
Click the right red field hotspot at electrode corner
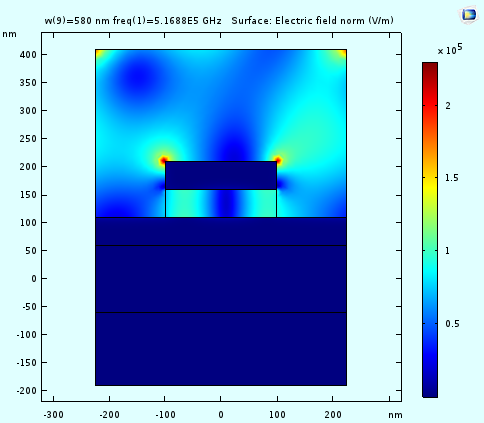(x=278, y=161)
